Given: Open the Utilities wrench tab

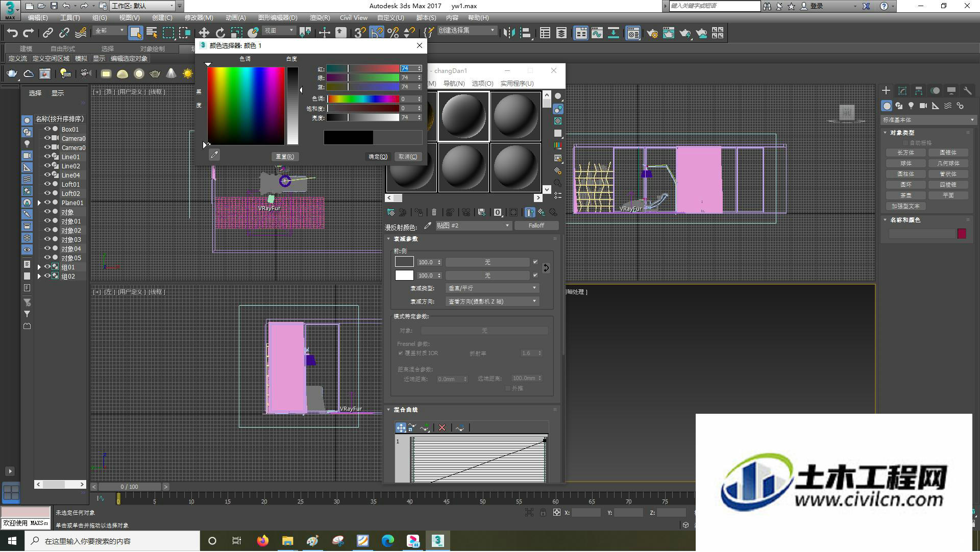Looking at the screenshot, I should (967, 91).
